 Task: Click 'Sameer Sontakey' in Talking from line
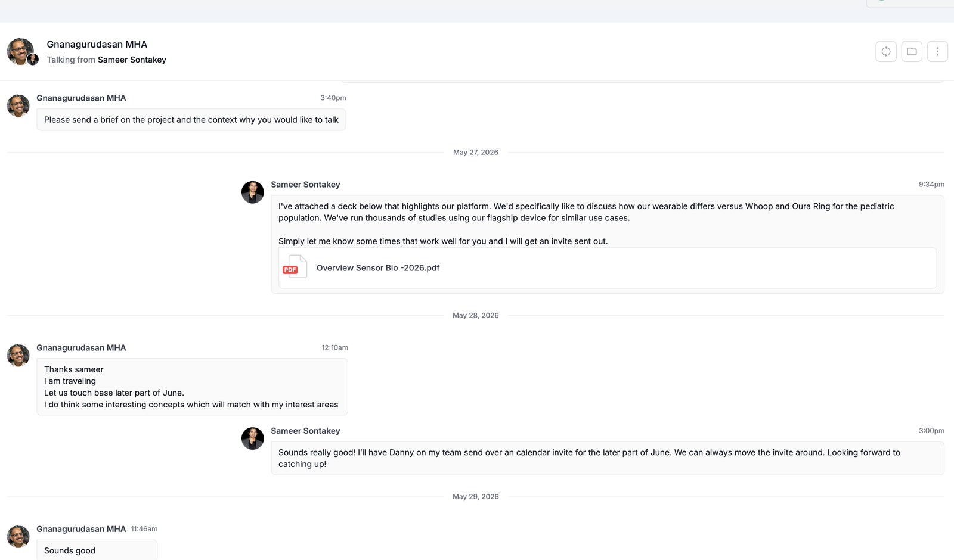coord(132,60)
